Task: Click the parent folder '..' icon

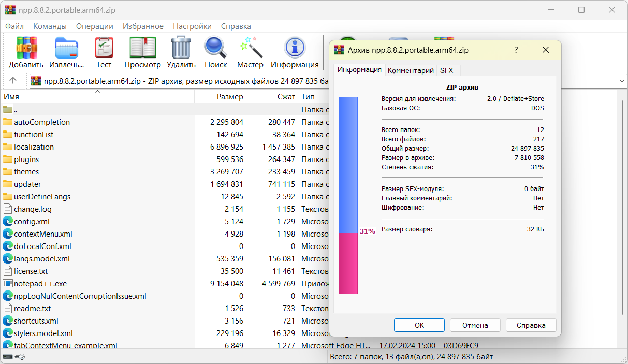Action: coord(7,110)
